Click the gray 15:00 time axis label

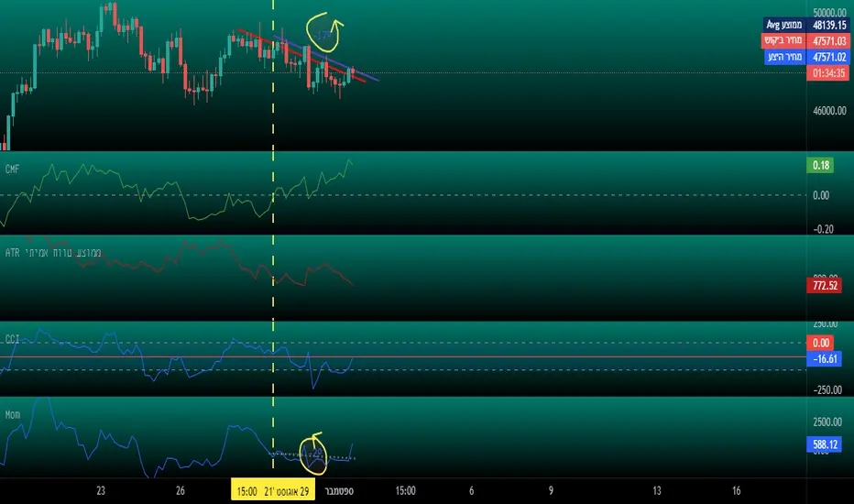tap(405, 491)
